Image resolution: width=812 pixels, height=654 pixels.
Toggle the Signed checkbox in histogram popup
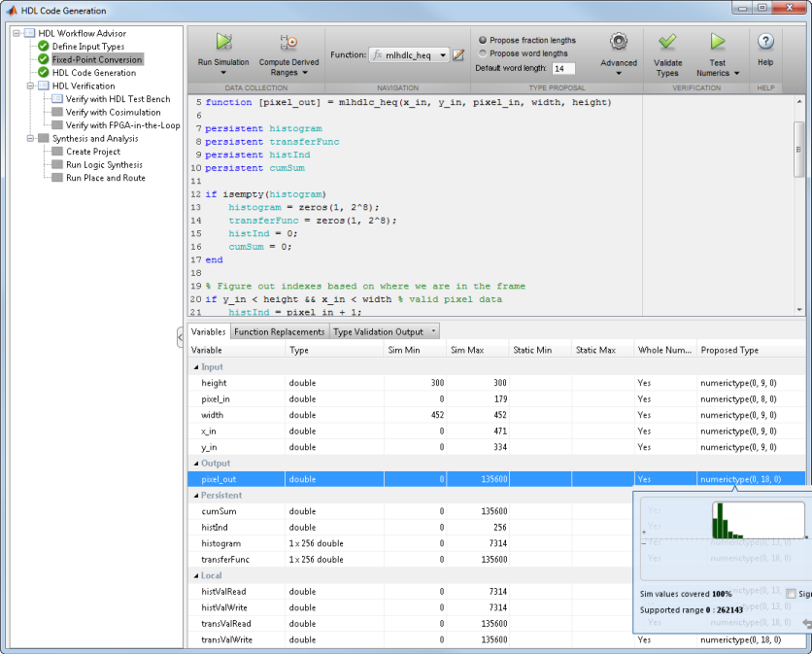[x=792, y=594]
